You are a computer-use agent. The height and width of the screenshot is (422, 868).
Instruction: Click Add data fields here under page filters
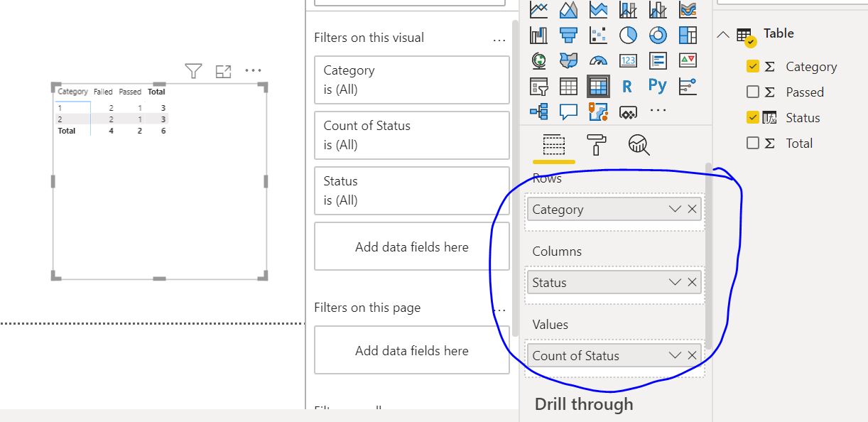tap(412, 350)
